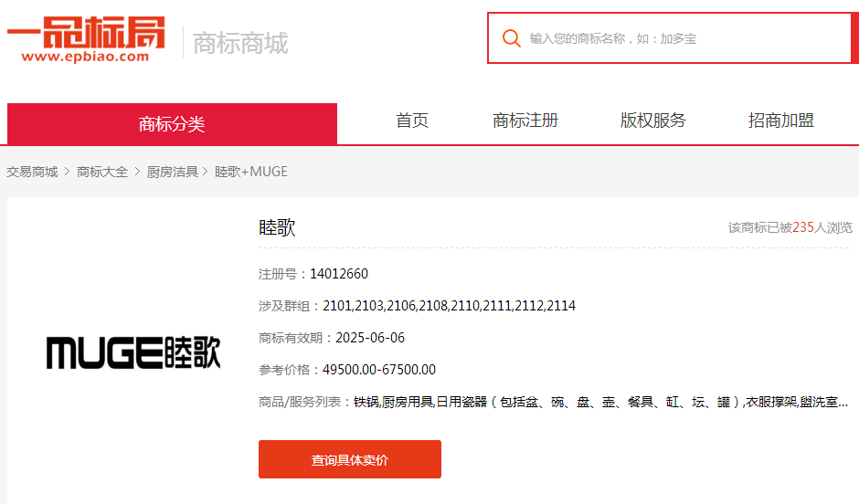Click the www.epbiao.com URL under logo

pos(84,57)
